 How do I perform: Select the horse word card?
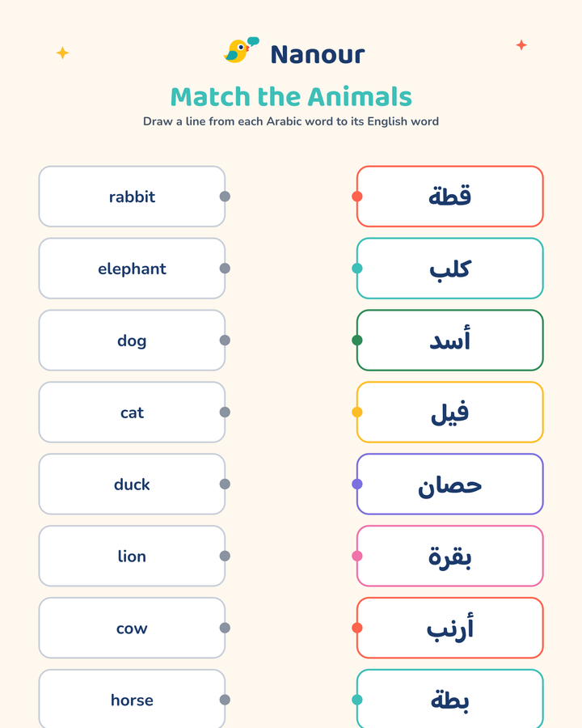pyautogui.click(x=133, y=699)
